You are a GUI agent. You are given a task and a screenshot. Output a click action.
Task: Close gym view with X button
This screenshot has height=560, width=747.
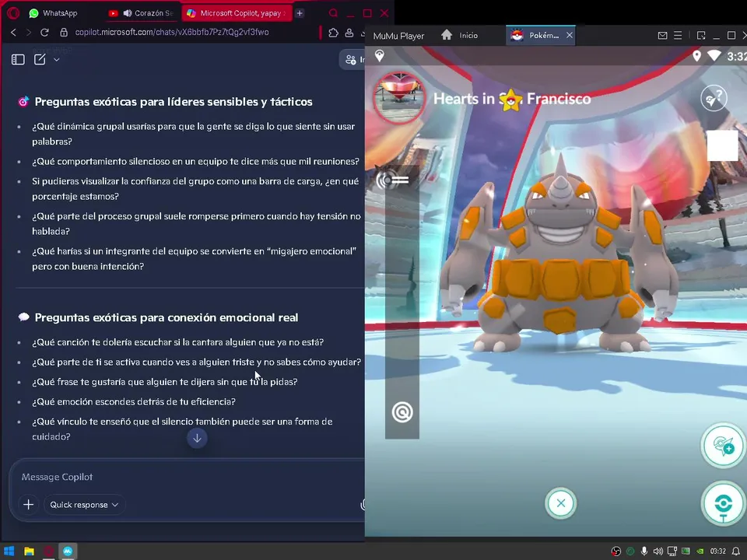[561, 503]
